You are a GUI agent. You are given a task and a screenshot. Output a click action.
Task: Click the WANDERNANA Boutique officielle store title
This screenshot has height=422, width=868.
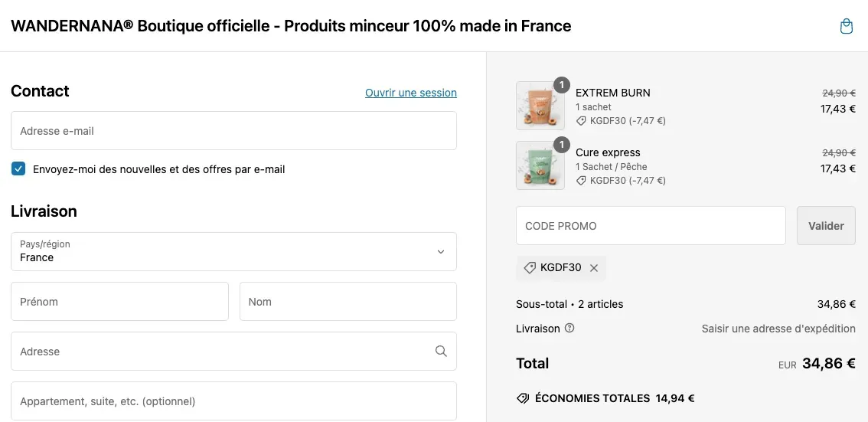point(291,26)
